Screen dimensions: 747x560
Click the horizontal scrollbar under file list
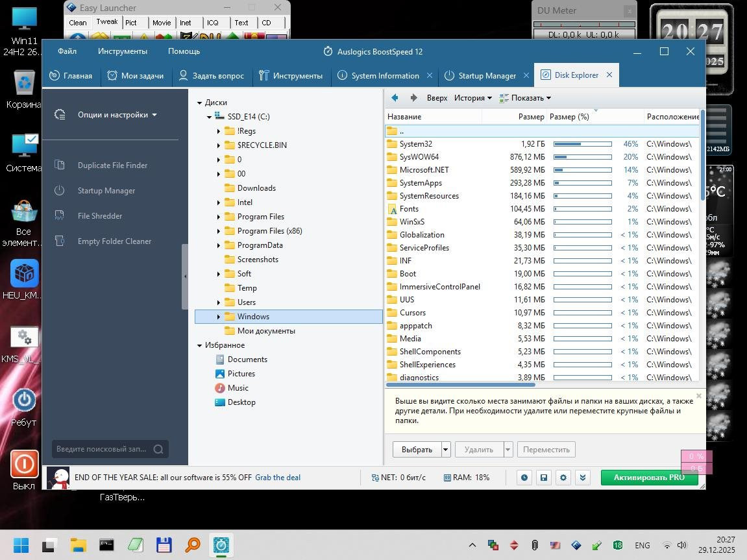461,383
